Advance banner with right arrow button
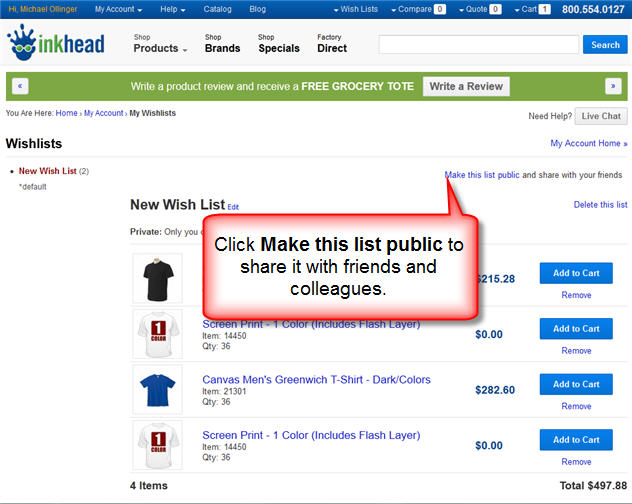 (x=613, y=87)
